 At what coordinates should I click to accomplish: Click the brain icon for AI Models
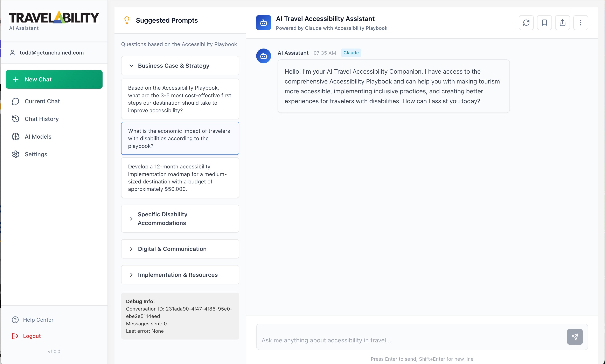(15, 137)
